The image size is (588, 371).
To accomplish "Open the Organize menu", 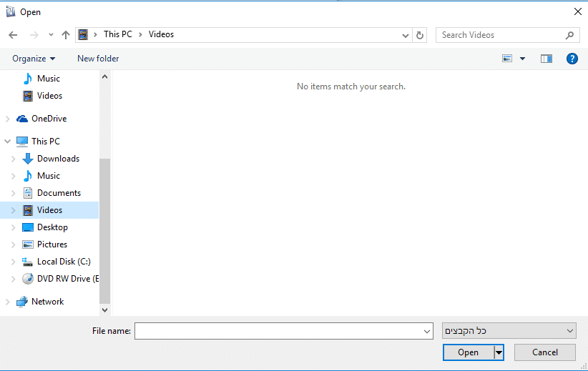I will pyautogui.click(x=34, y=59).
